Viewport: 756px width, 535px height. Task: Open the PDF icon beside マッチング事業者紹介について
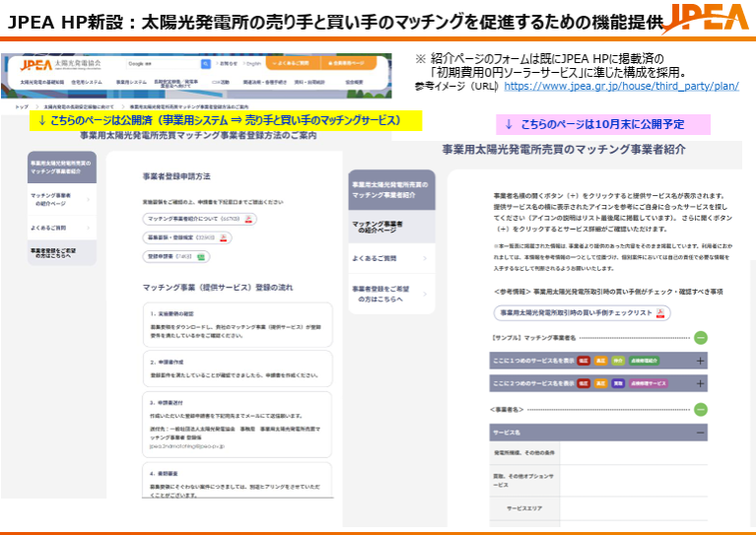(249, 219)
